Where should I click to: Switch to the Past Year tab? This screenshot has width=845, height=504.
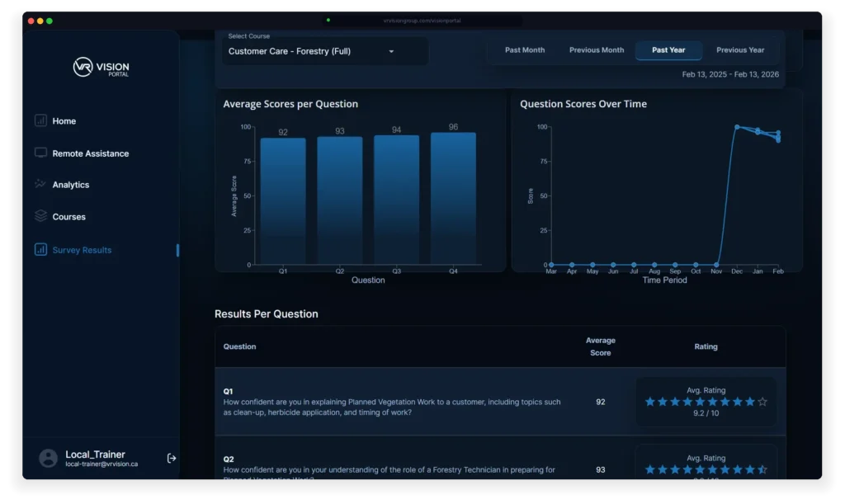(x=668, y=49)
